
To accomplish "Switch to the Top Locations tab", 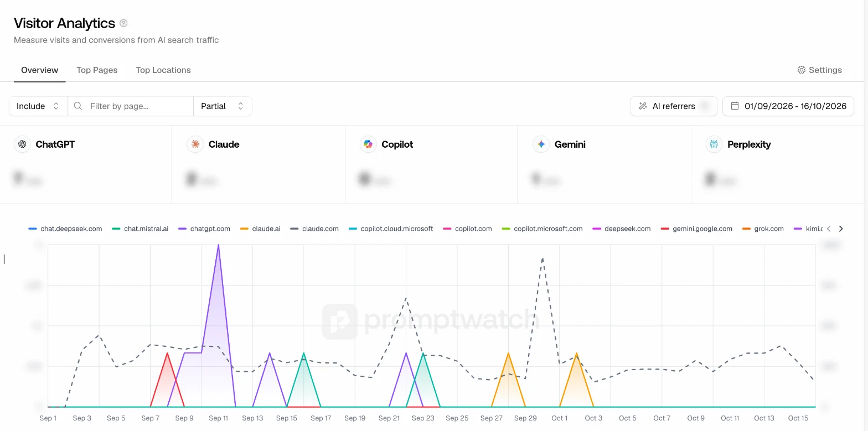I will [x=163, y=70].
